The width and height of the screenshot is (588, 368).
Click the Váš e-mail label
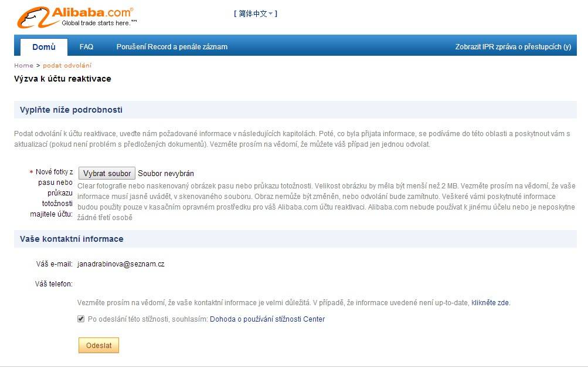click(55, 264)
